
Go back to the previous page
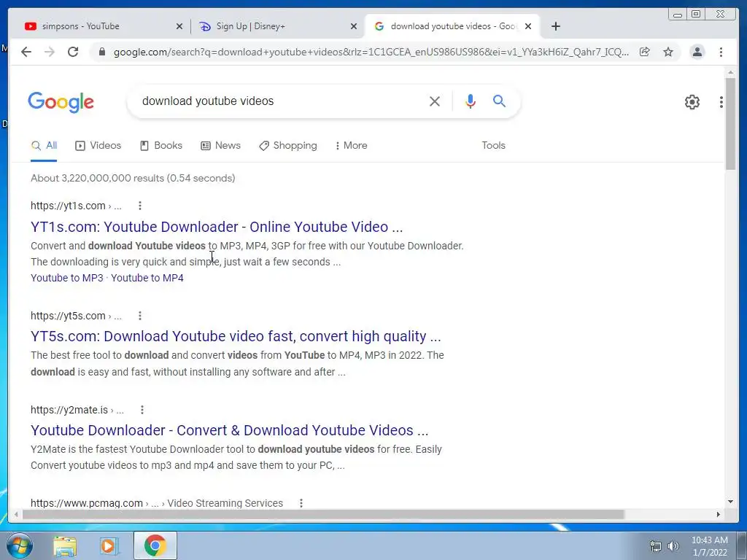[26, 52]
